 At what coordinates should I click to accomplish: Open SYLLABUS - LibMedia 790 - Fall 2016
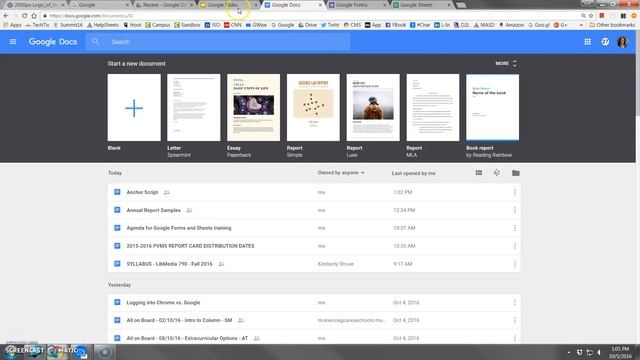pos(169,264)
